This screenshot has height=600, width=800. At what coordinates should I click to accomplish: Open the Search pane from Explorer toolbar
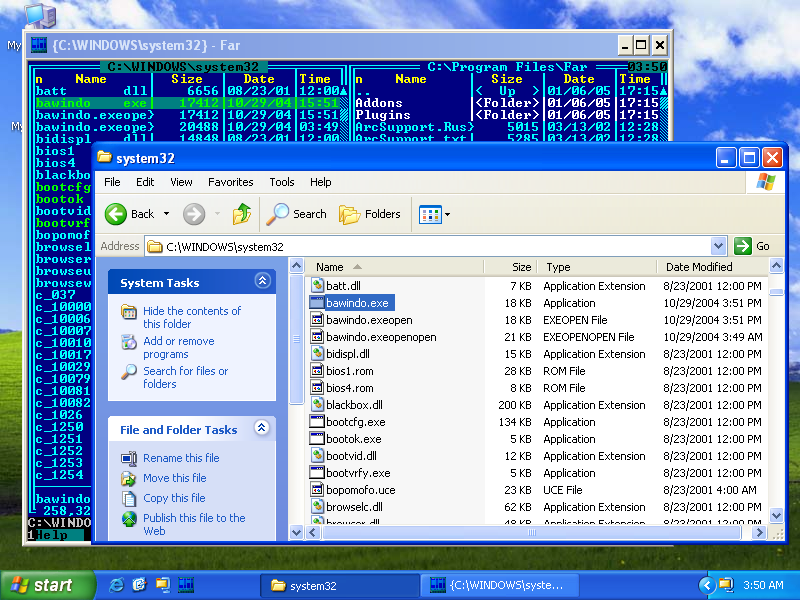(296, 214)
